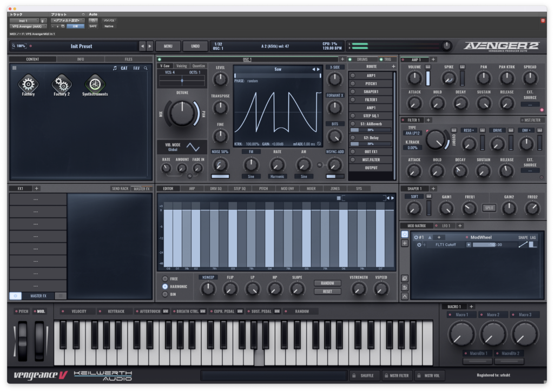The width and height of the screenshot is (554, 392).
Task: Open the FILES tab in browser
Action: click(128, 59)
